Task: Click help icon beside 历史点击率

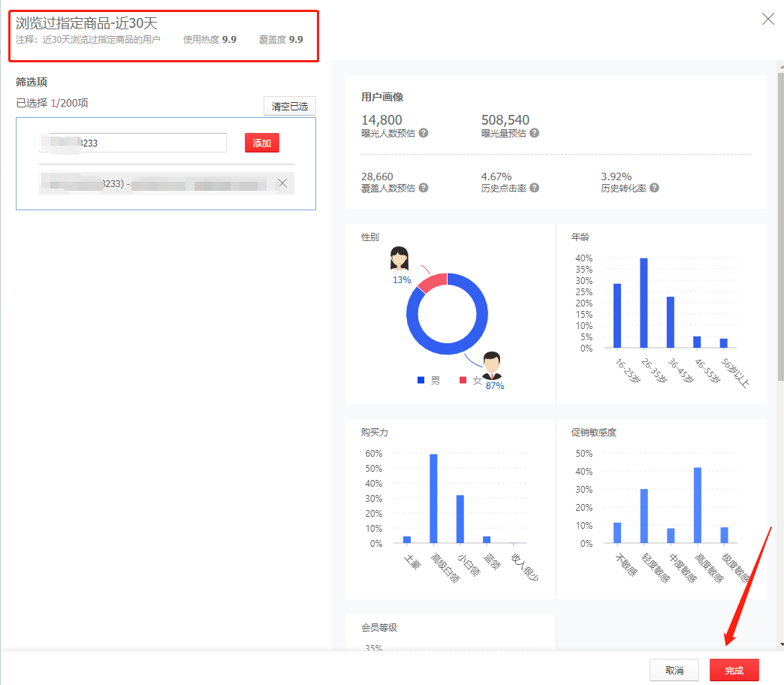Action: (534, 188)
